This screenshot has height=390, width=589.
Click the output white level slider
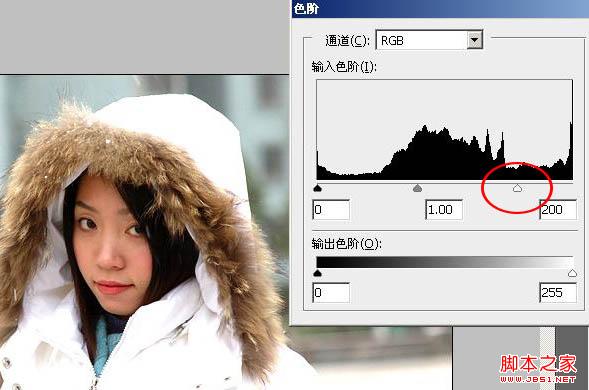[x=572, y=273]
